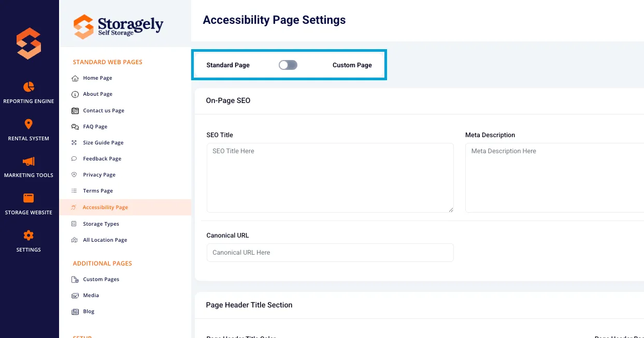644x338 pixels.
Task: Click the Storage Types icon
Action: 74,224
